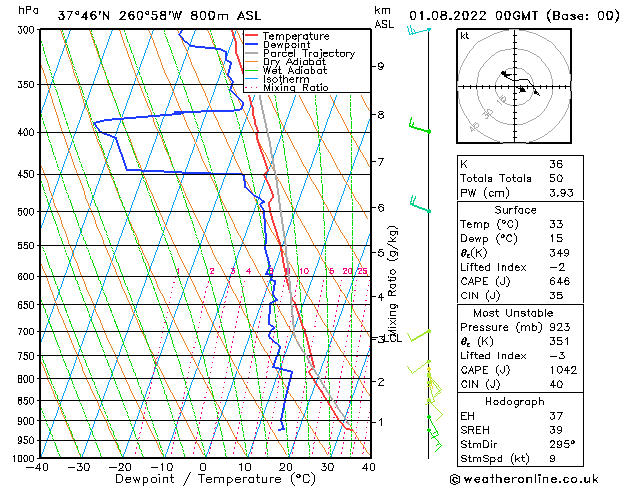
Task: Click the surface Temp value 33
Action: (556, 224)
